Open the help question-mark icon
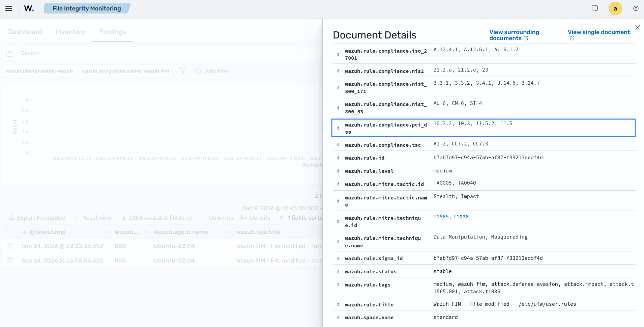Image resolution: width=644 pixels, height=327 pixels. [x=636, y=8]
